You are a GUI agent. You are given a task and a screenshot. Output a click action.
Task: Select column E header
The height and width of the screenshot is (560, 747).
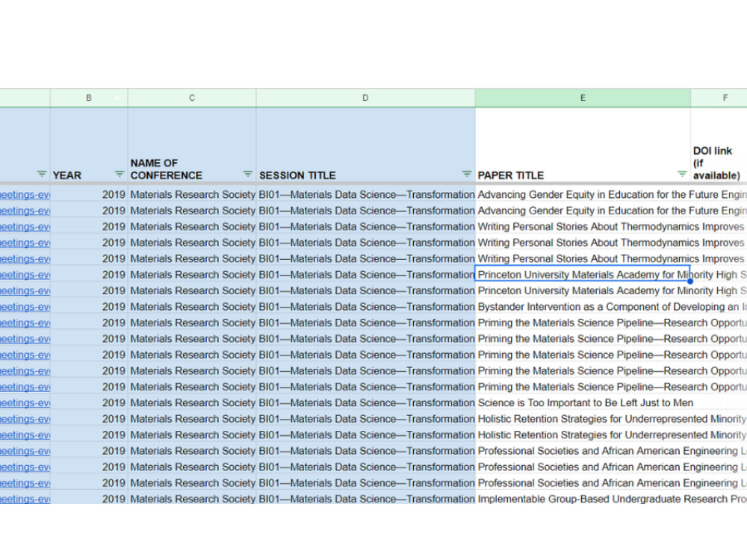tap(583, 98)
